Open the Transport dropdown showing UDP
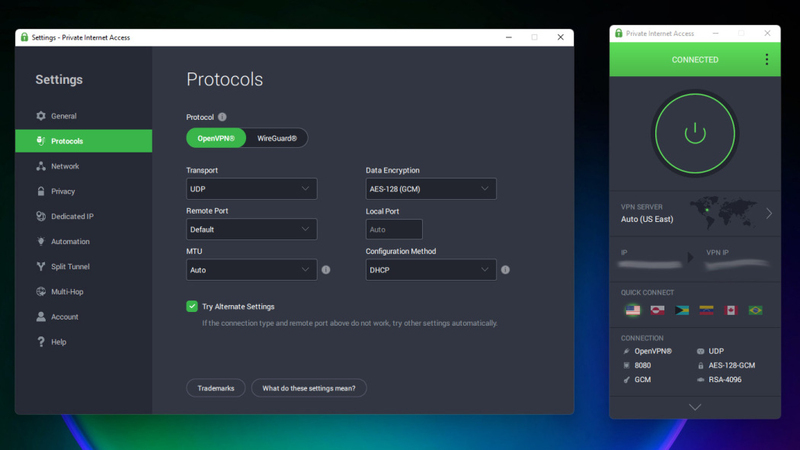This screenshot has width=800, height=450. (251, 189)
